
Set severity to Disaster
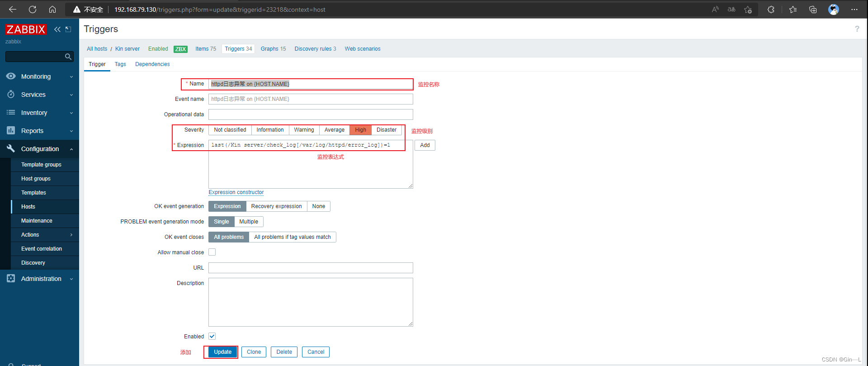pos(387,130)
